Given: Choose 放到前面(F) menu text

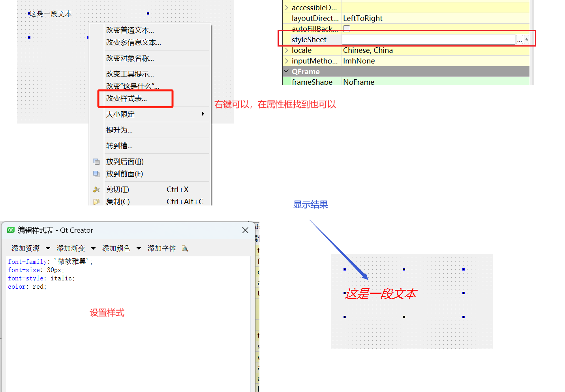Looking at the screenshot, I should tap(124, 174).
